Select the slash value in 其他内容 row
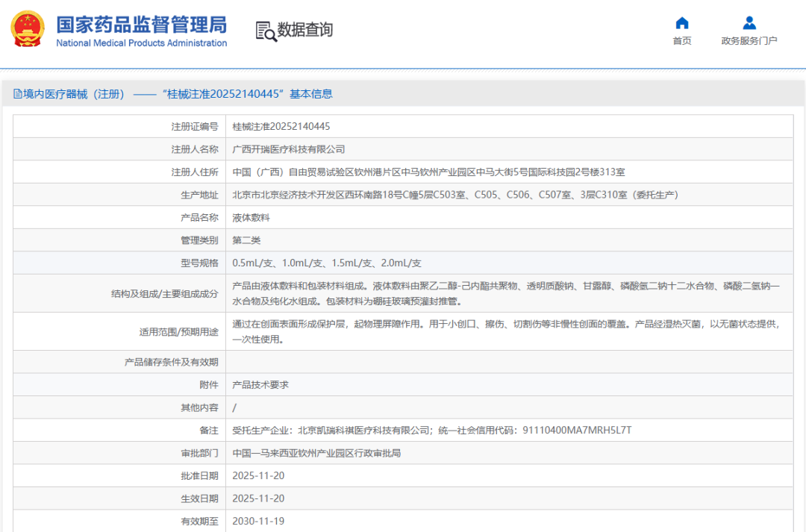Viewport: 806px width, 532px height. 234,407
